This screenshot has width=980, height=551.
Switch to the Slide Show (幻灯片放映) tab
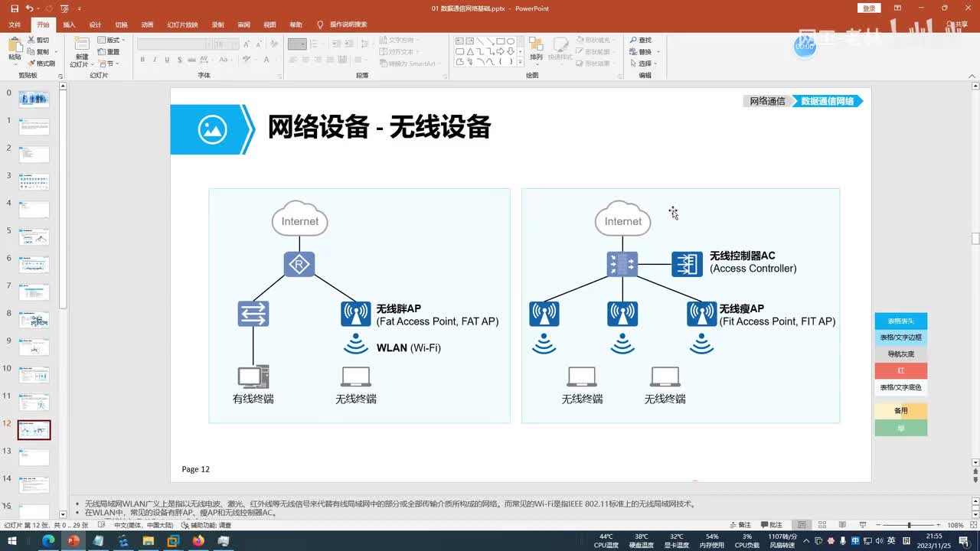pyautogui.click(x=182, y=24)
